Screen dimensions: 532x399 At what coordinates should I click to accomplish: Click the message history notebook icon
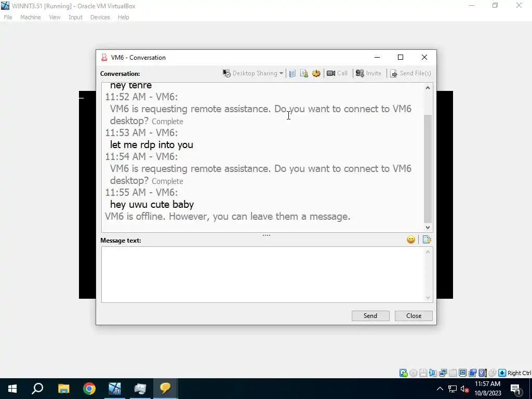(292, 73)
